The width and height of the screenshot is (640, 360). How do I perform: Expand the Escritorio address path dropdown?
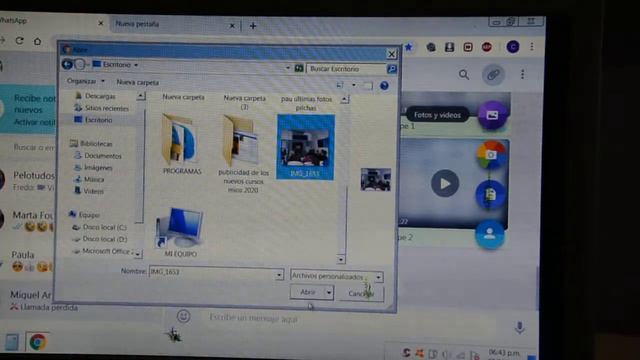(x=136, y=65)
